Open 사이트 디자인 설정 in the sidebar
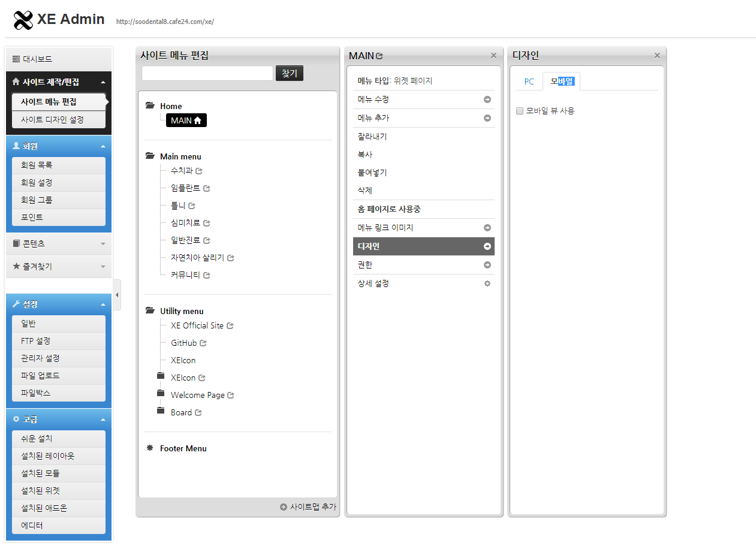This screenshot has height=546, width=756. pyautogui.click(x=52, y=120)
